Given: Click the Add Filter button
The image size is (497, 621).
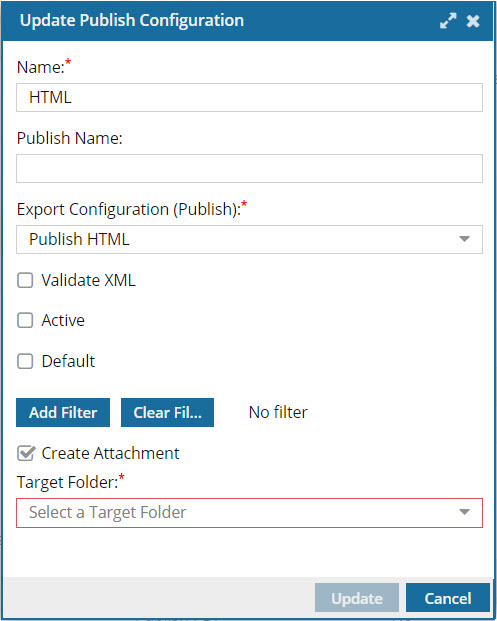Looking at the screenshot, I should point(63,413).
